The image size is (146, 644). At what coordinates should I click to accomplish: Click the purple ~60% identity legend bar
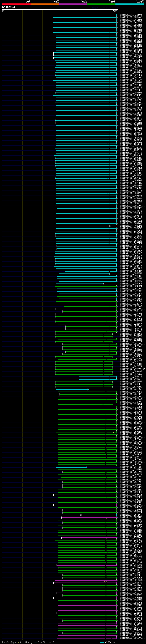(73, 4)
